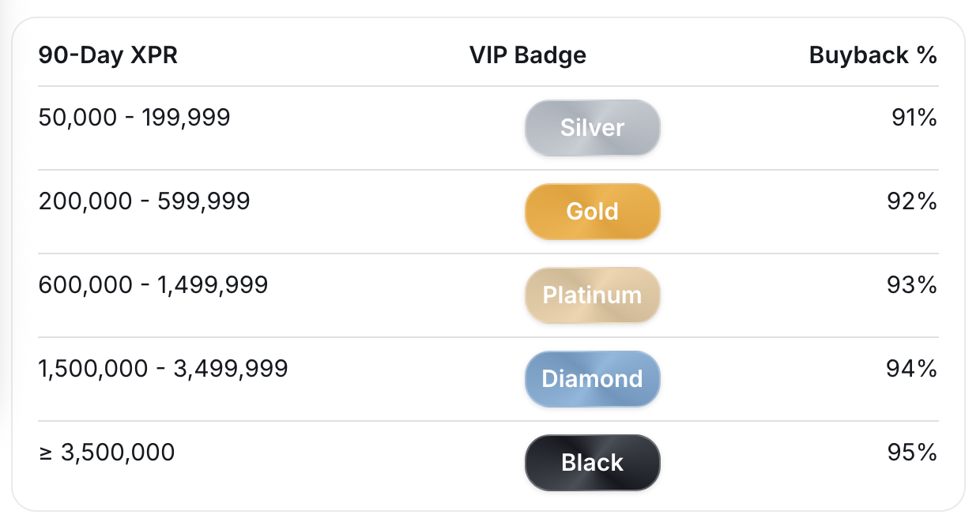Image resolution: width=980 pixels, height=526 pixels.
Task: Click the 199,999 upper bound value
Action: pyautogui.click(x=187, y=118)
